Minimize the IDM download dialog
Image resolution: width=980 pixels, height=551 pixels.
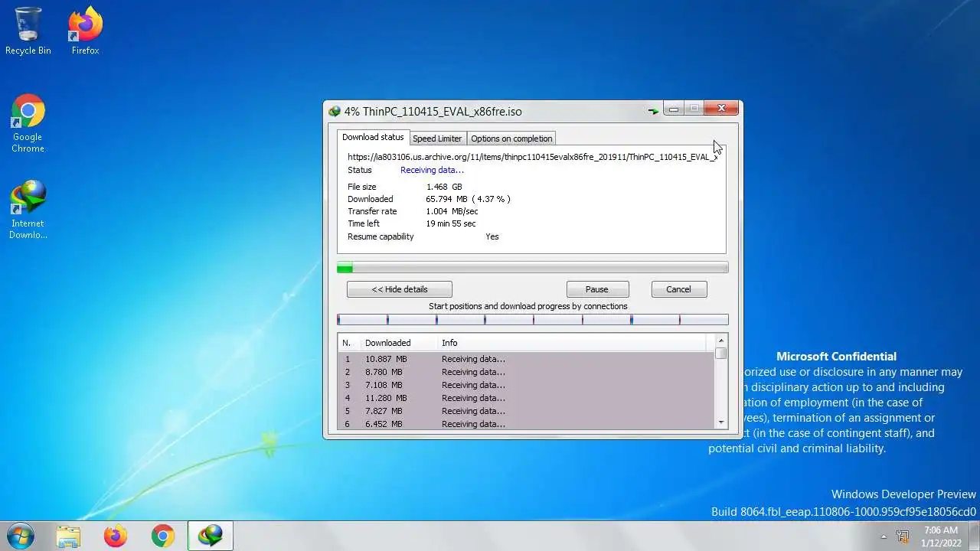click(674, 109)
